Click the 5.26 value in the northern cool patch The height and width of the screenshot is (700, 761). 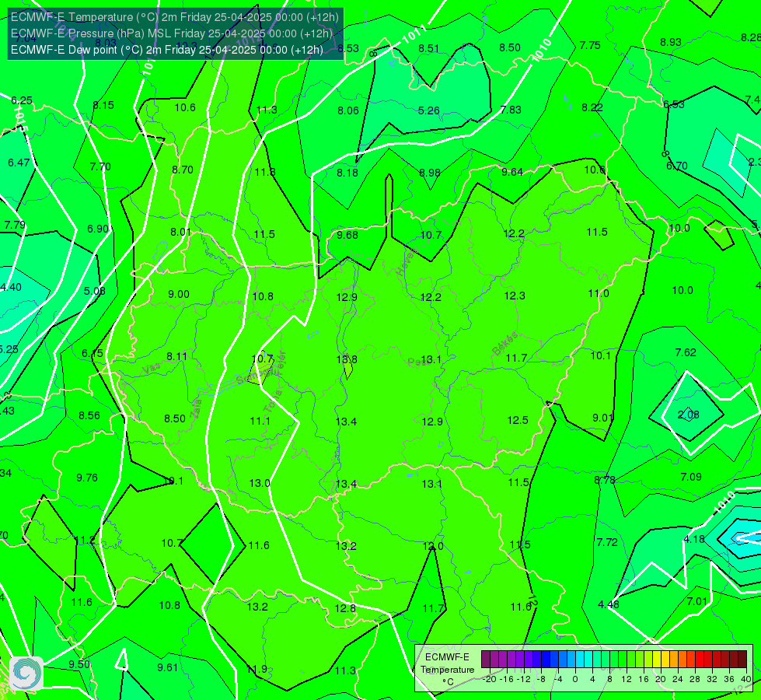click(428, 110)
